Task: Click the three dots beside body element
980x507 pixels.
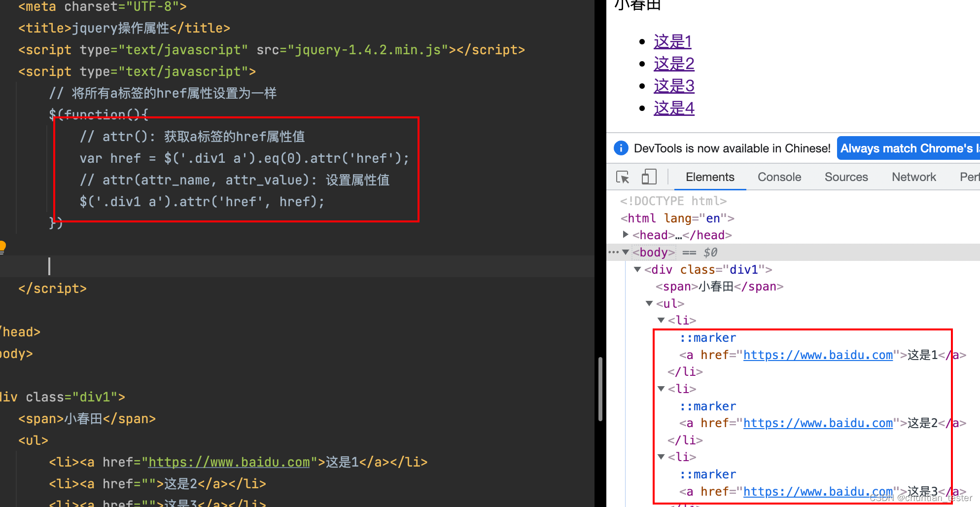Action: [613, 252]
